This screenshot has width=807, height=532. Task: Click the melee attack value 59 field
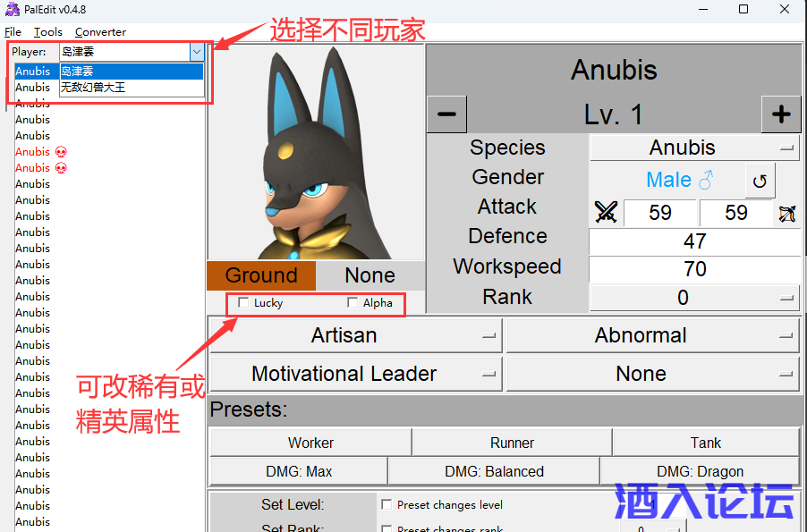[659, 213]
